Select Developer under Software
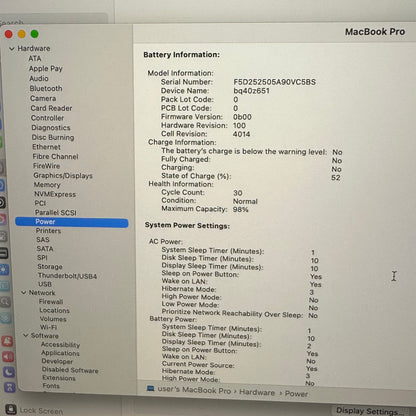 click(57, 361)
